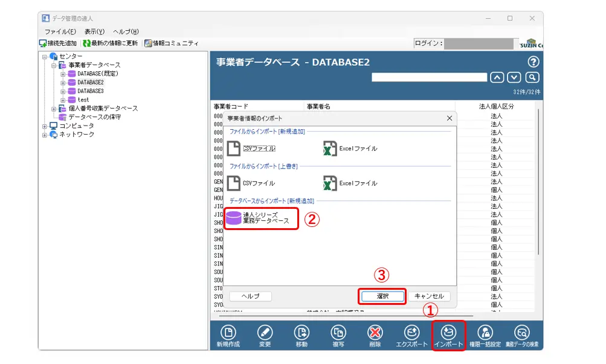Click the インポート icon
This screenshot has height=364, width=606.
448,333
